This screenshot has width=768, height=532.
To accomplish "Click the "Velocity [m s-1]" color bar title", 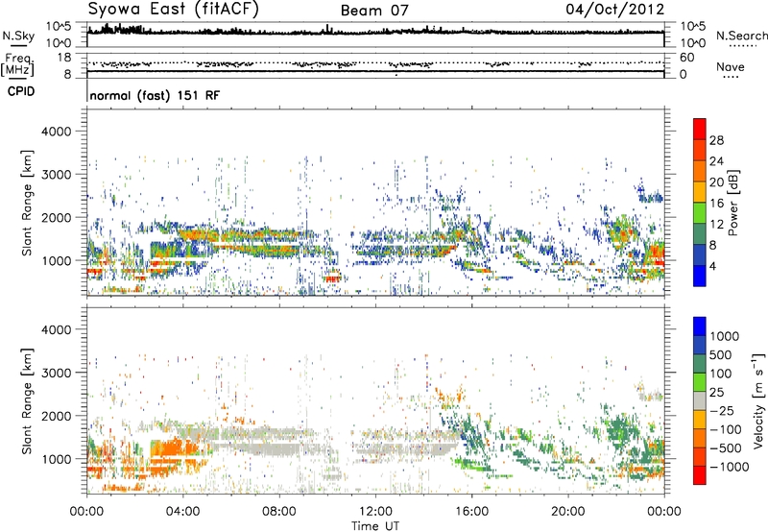I will 758,400.
